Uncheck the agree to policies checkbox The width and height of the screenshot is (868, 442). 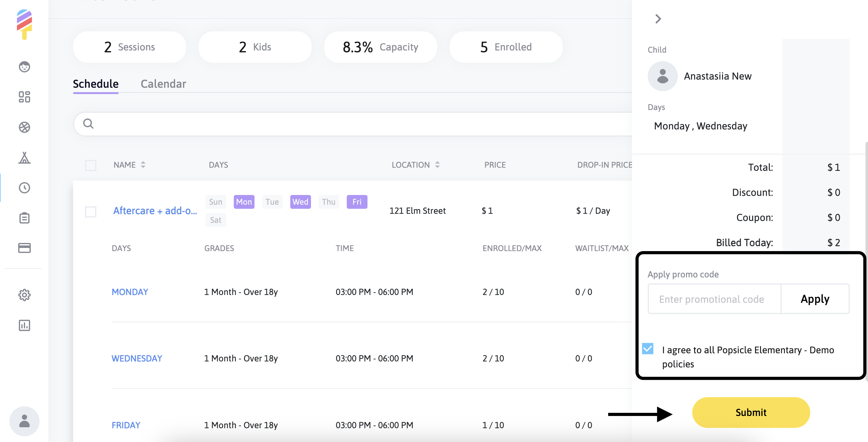tap(647, 349)
